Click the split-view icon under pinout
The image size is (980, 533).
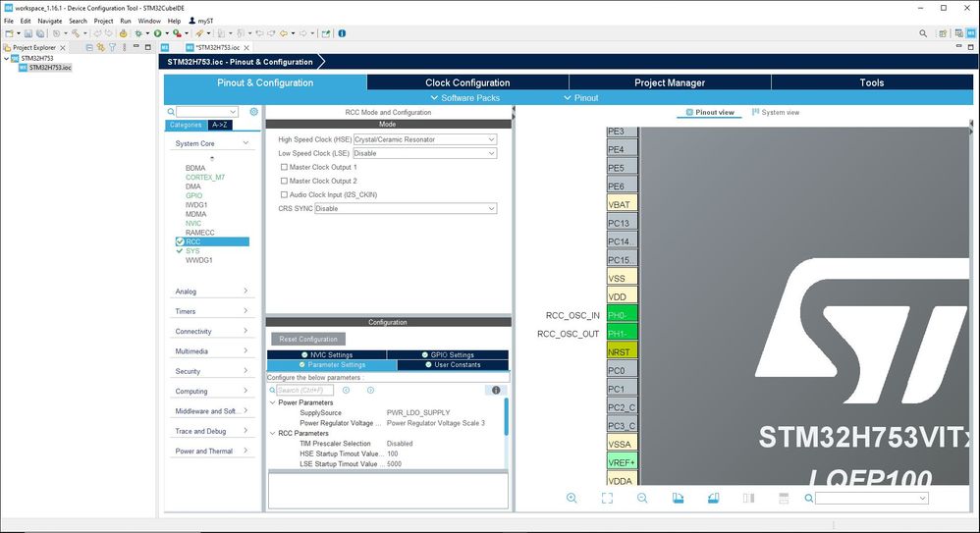point(749,498)
